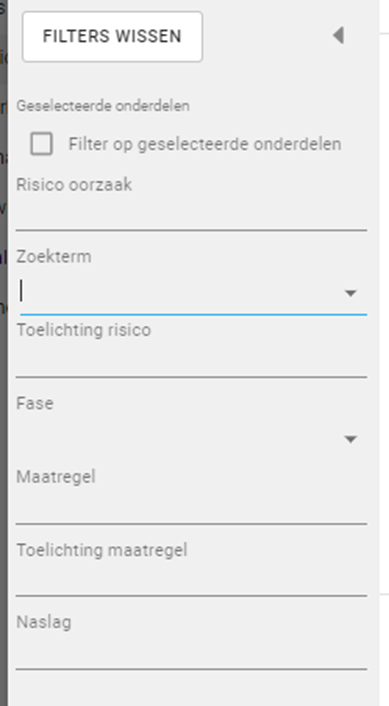
Task: Click the Naslag input field
Action: coord(191,655)
